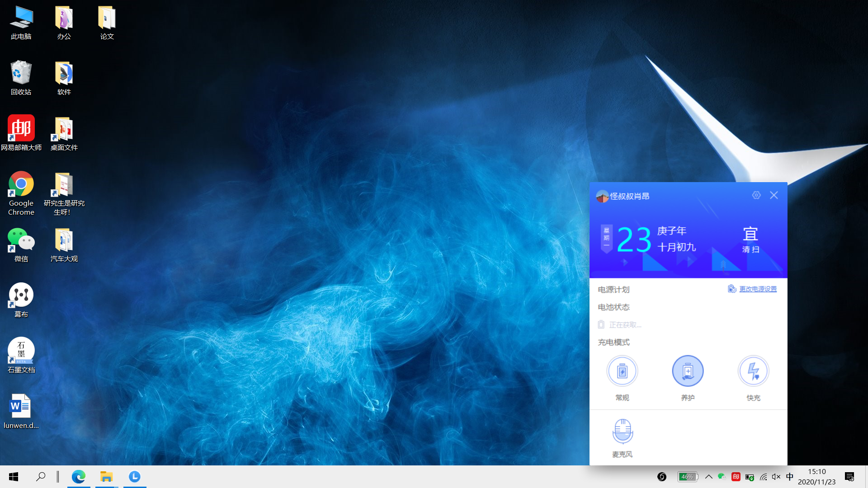
Task: Open the 此电脑 desktop icon
Action: (21, 23)
